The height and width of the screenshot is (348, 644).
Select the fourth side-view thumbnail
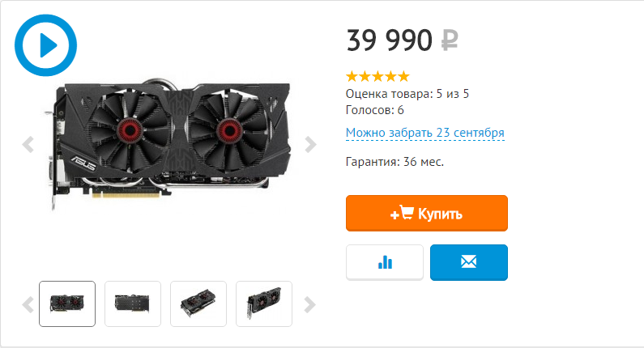(x=264, y=303)
